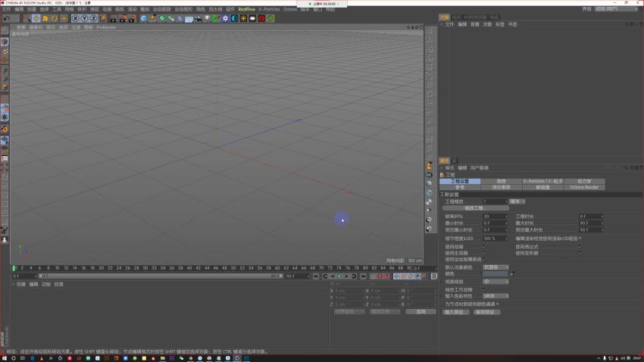Toggle autokeying red button
Viewport: 644px width, 362px height.
click(380, 276)
